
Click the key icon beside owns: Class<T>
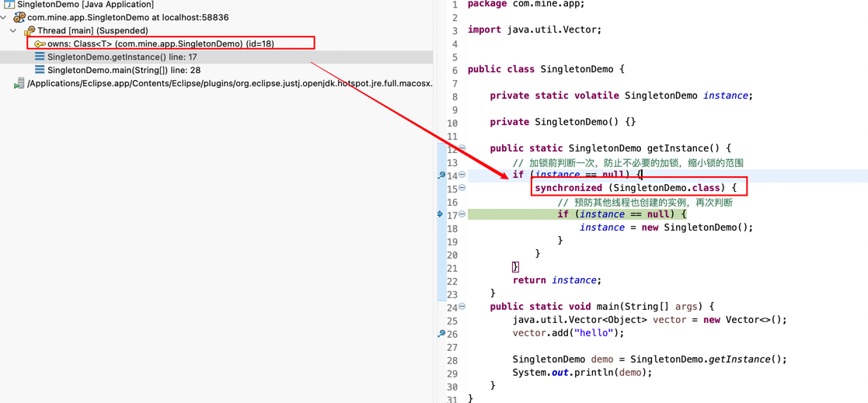click(x=40, y=44)
